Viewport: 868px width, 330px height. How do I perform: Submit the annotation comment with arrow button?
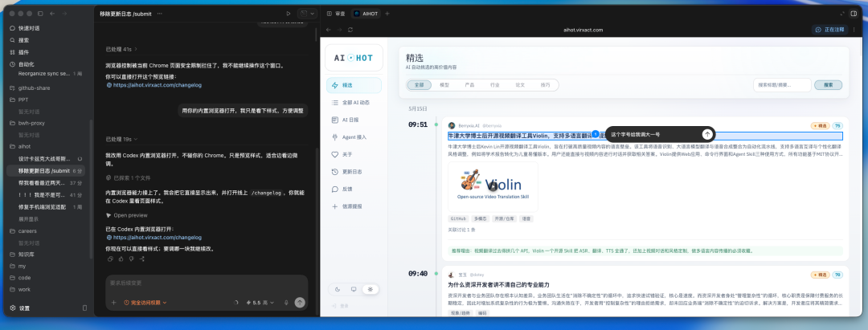point(707,134)
